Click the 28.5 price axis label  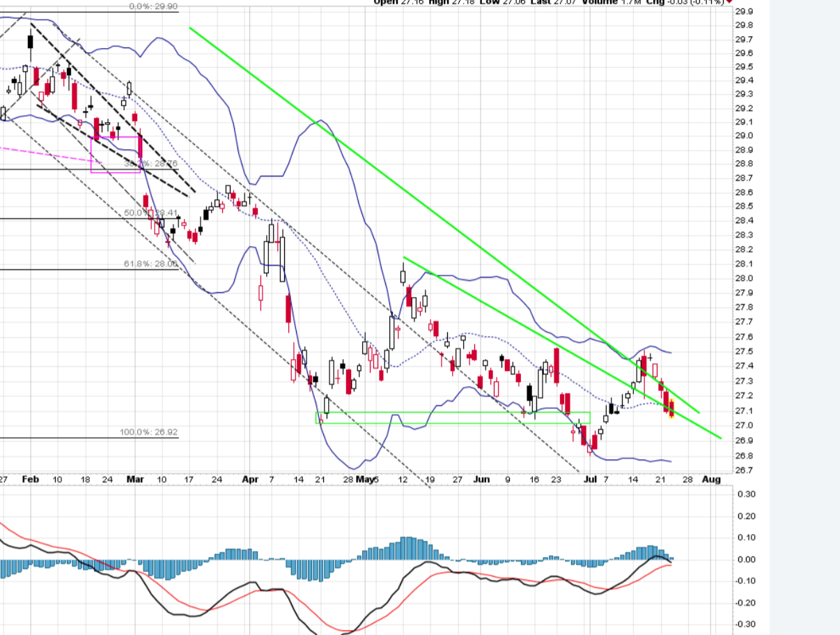pyautogui.click(x=744, y=206)
